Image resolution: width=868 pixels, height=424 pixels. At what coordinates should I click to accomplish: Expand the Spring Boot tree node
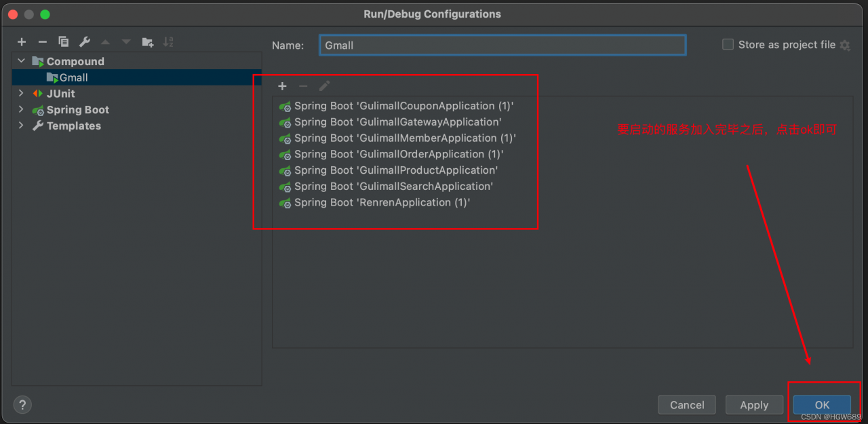pos(21,110)
